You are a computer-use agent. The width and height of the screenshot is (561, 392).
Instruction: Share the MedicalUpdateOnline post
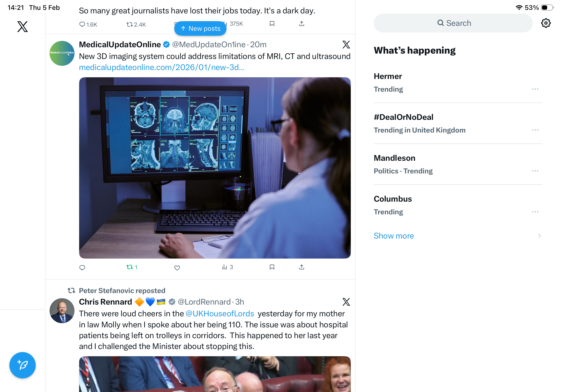coord(301,267)
